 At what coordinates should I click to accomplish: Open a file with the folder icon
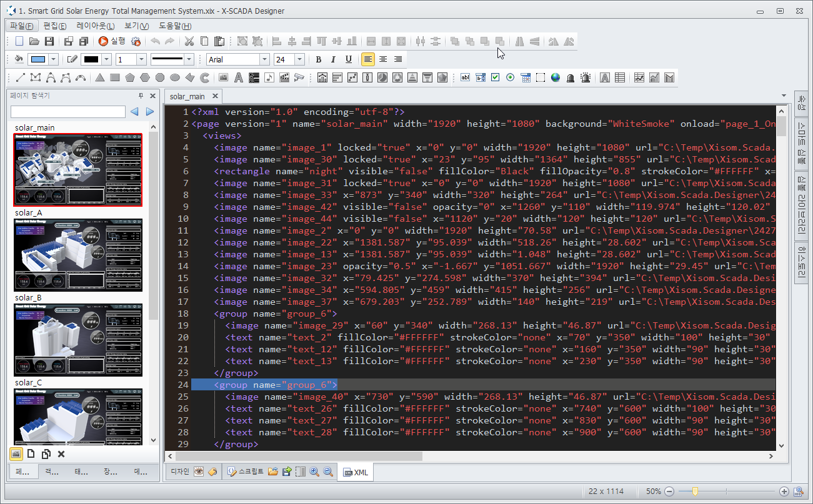(x=34, y=41)
